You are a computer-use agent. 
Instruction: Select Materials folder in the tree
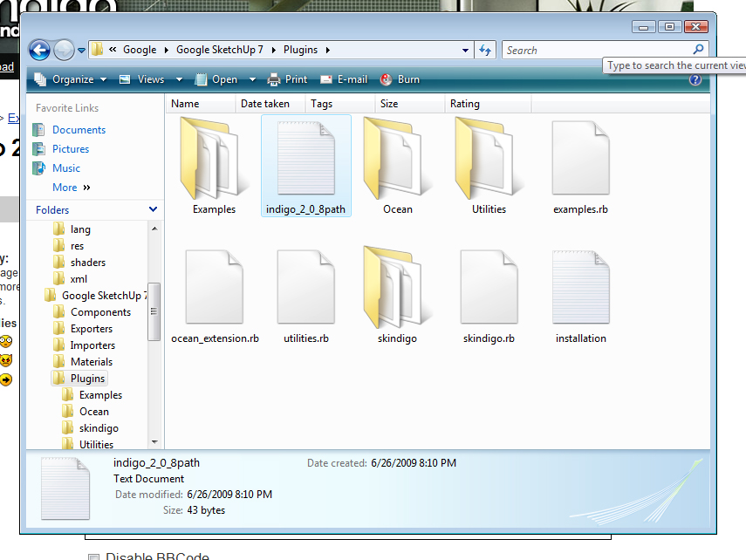point(91,362)
